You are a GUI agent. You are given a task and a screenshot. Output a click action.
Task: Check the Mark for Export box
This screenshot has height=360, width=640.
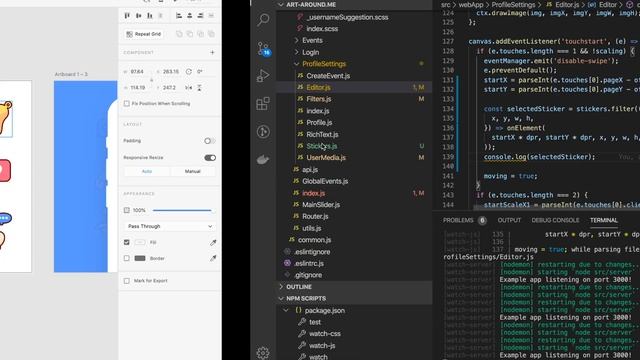tap(127, 281)
